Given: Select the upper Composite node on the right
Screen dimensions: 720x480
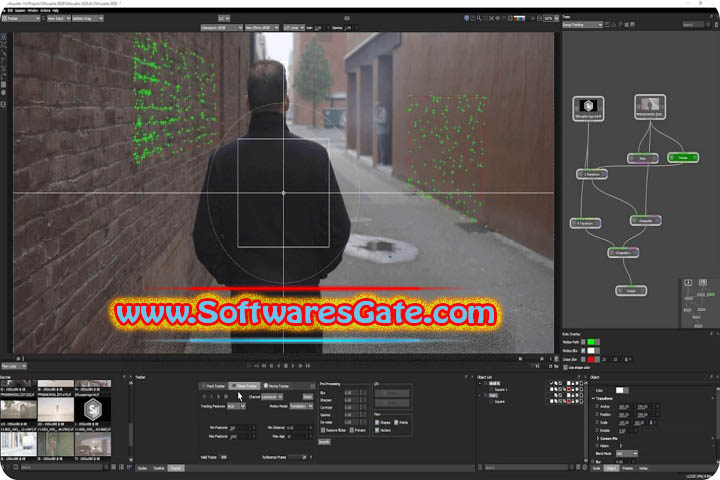Looking at the screenshot, I should pyautogui.click(x=646, y=220).
